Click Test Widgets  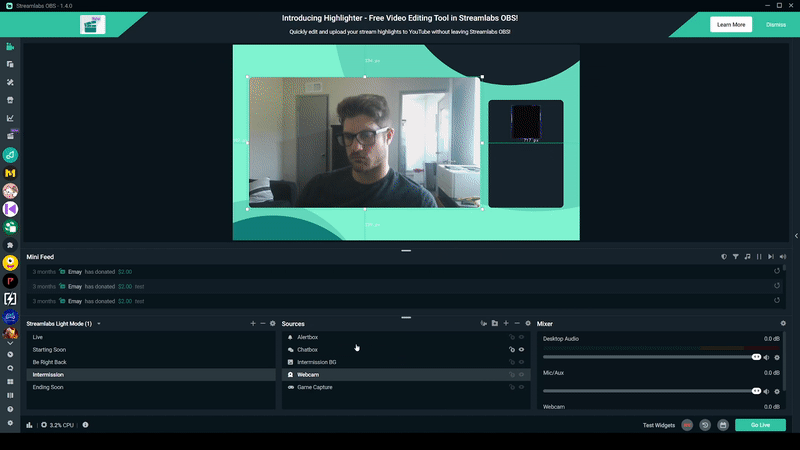(x=659, y=425)
